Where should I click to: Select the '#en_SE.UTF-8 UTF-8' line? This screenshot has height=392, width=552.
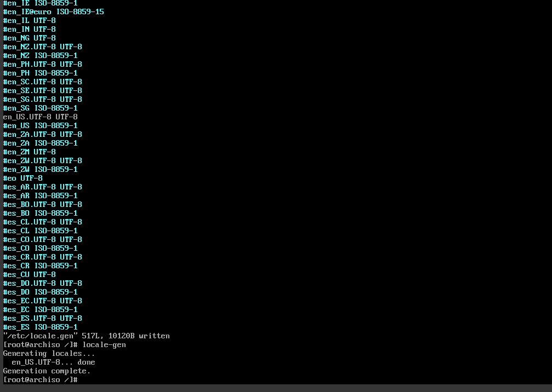43,91
